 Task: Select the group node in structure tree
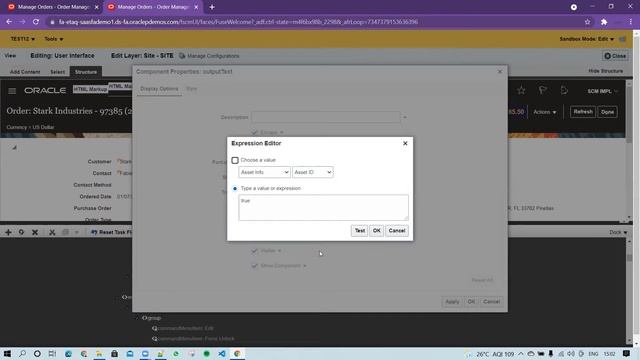click(154, 318)
